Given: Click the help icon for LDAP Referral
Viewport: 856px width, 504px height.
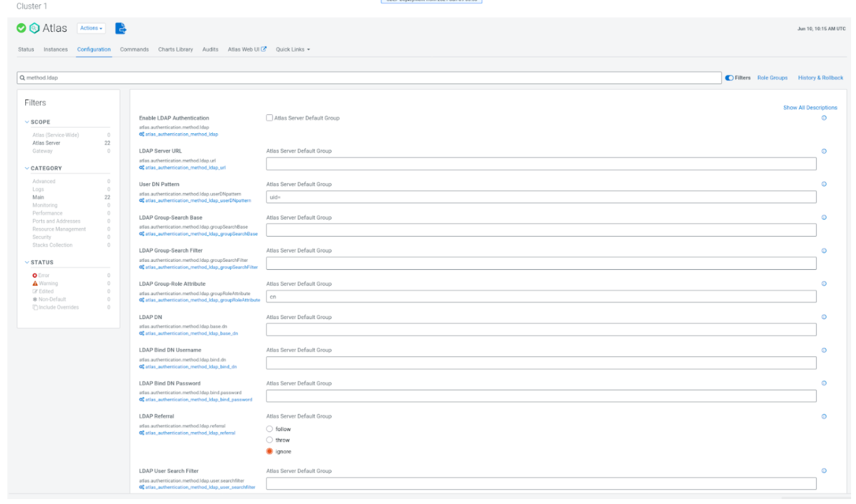Looking at the screenshot, I should (x=824, y=417).
